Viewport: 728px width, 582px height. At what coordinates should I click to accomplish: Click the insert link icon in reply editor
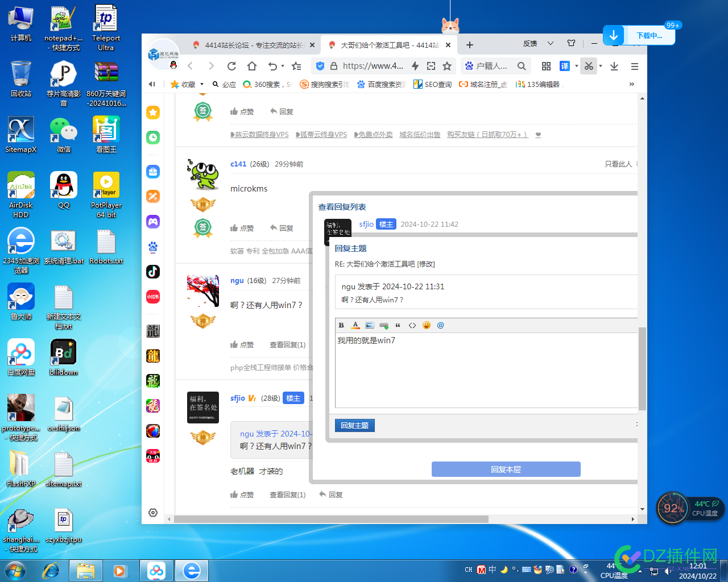tap(384, 325)
